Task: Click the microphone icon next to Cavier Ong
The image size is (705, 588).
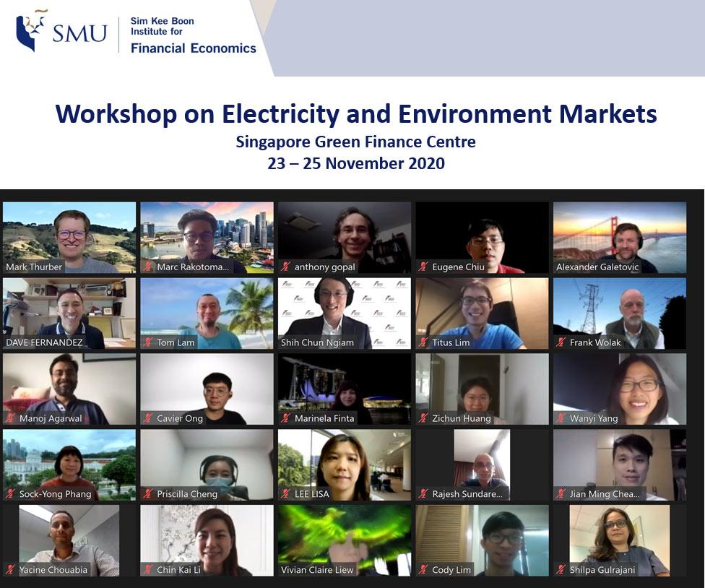Action: pos(147,417)
